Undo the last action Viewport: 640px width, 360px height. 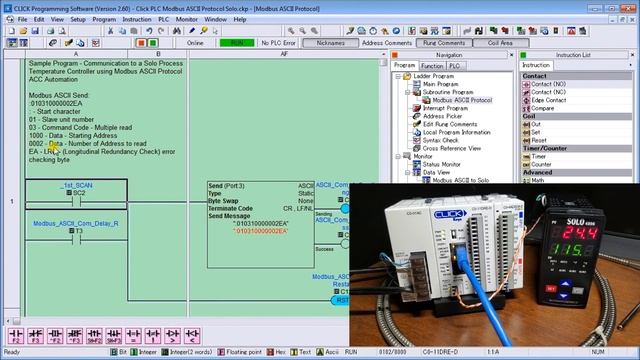tap(149, 31)
